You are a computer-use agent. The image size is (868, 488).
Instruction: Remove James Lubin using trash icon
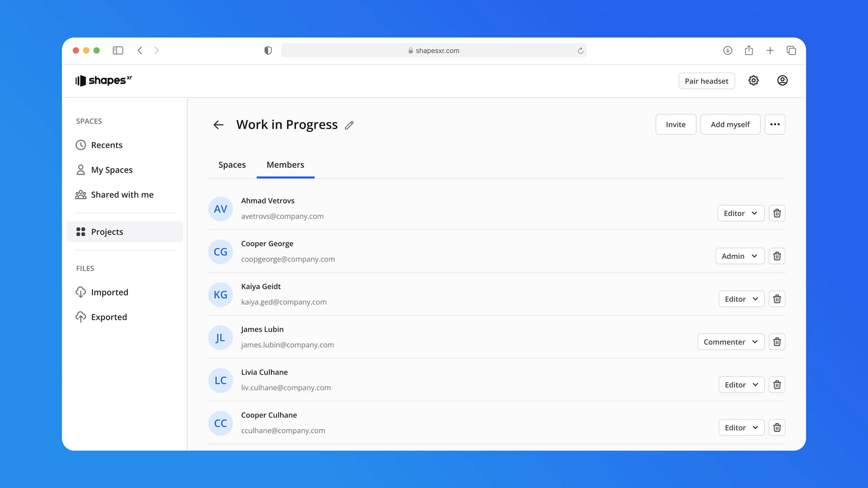point(777,342)
